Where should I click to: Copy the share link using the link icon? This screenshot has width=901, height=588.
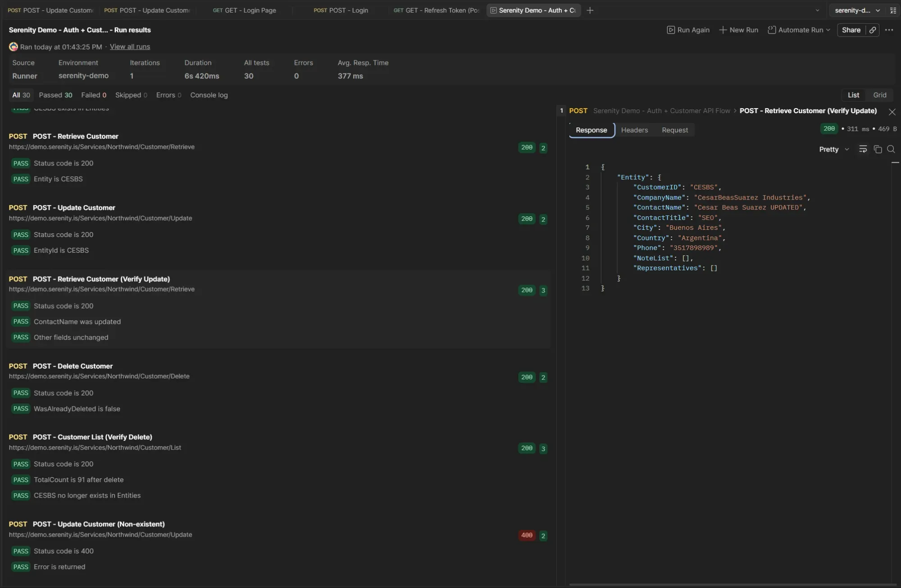tap(873, 30)
